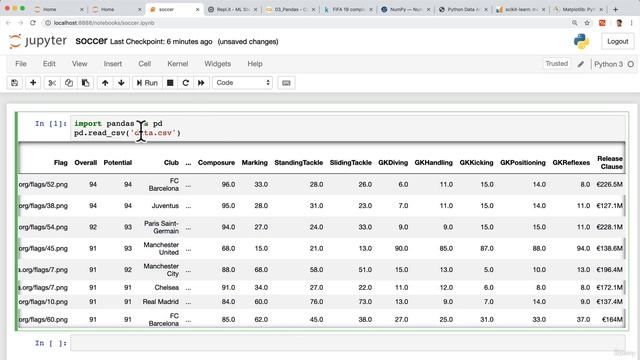This screenshot has height=360, width=640.
Task: Click the Chelsea club cell
Action: pos(167,287)
